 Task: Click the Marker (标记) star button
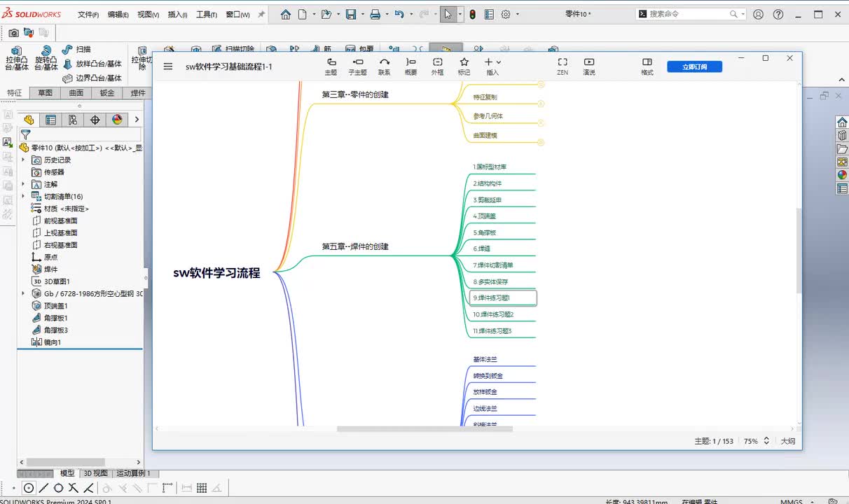(x=464, y=66)
